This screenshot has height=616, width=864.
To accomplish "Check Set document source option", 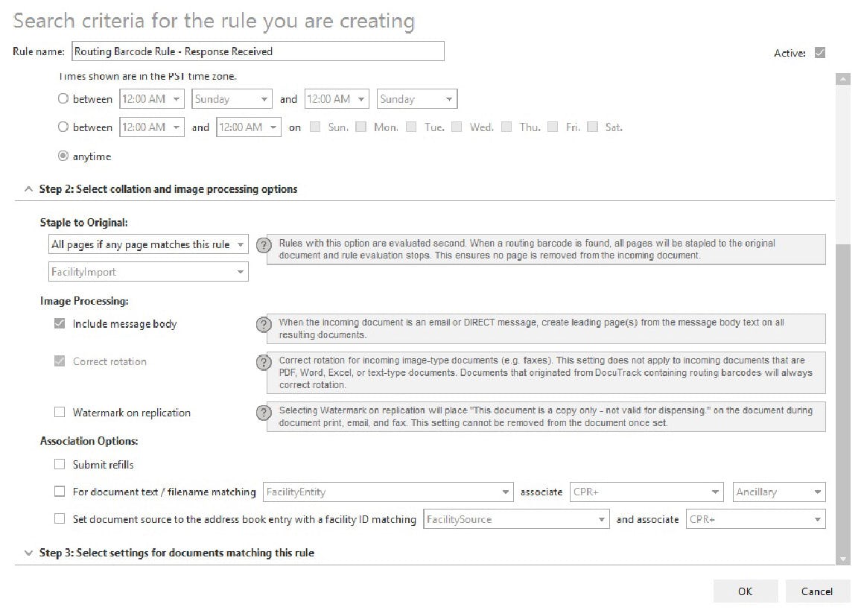I will pos(60,519).
